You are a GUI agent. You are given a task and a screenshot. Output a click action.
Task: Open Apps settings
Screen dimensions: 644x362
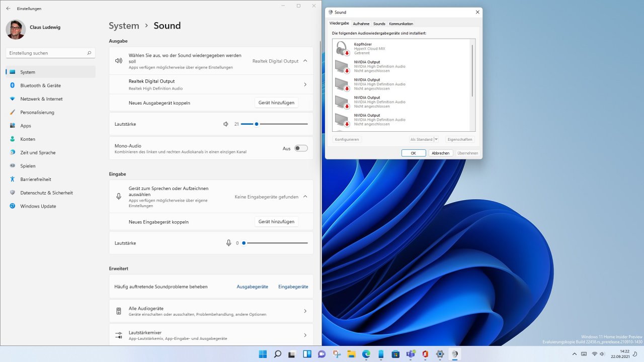tap(50, 126)
